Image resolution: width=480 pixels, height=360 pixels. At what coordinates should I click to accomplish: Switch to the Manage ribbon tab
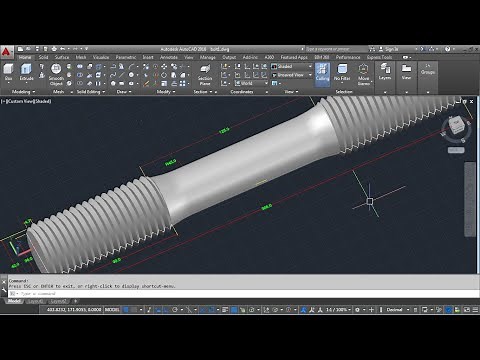point(208,57)
